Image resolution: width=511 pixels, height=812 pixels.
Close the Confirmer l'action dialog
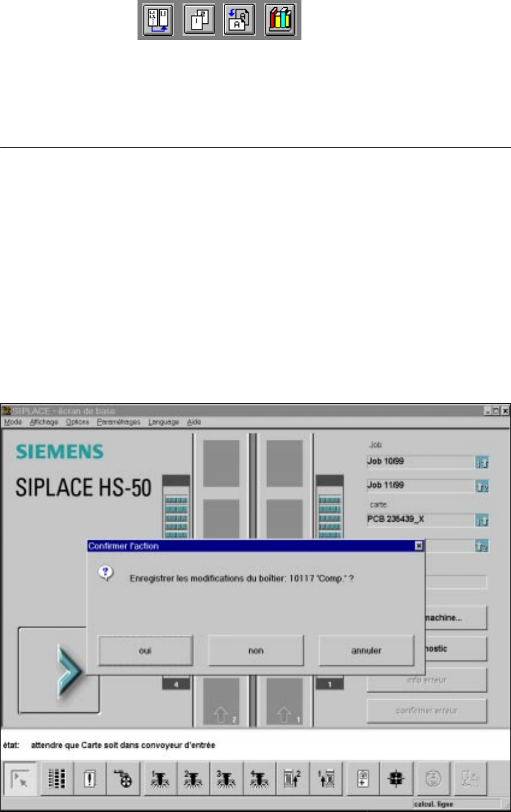tap(419, 546)
